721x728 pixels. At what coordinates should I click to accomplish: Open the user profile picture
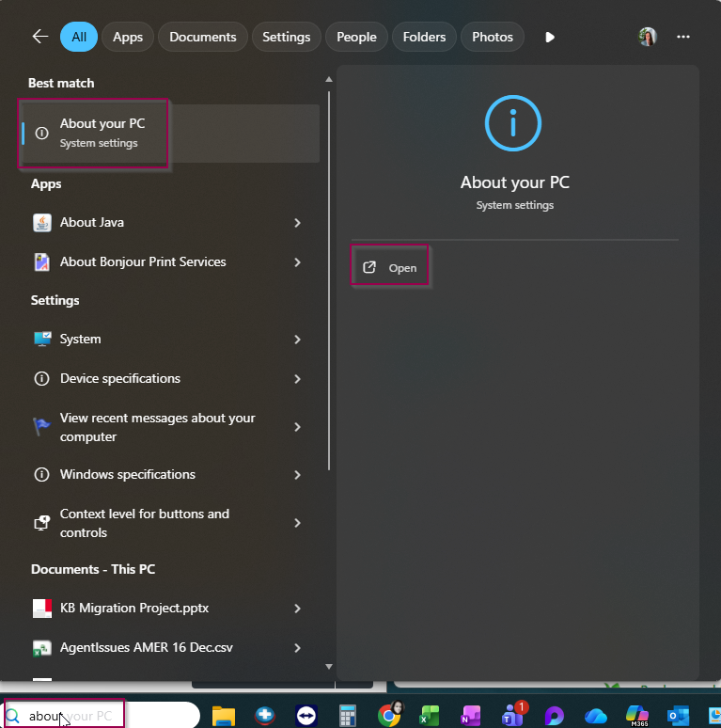point(647,37)
